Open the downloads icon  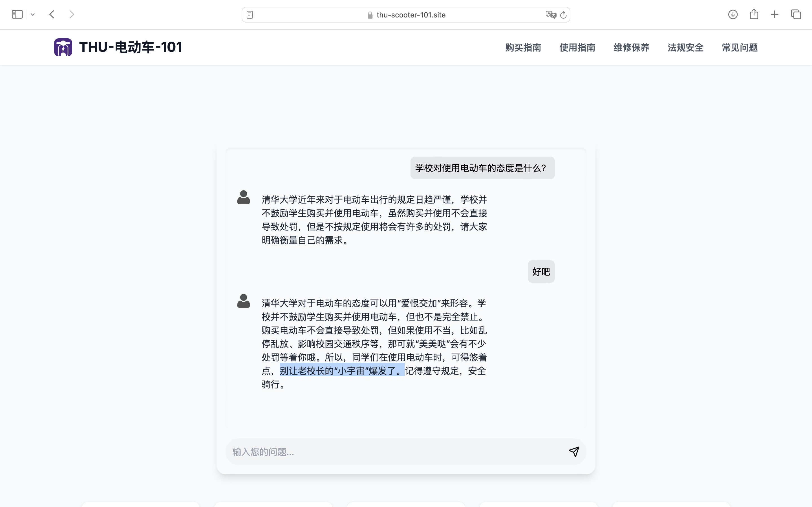pyautogui.click(x=733, y=14)
